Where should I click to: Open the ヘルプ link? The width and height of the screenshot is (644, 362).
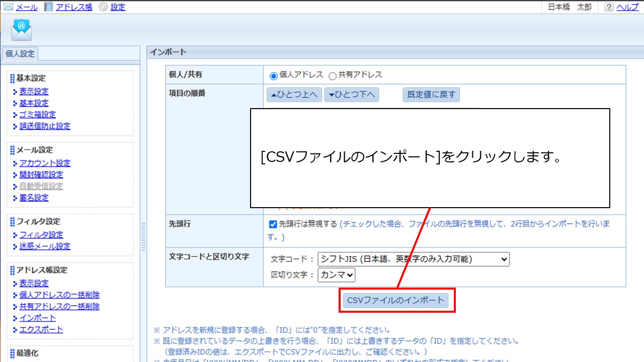click(627, 7)
